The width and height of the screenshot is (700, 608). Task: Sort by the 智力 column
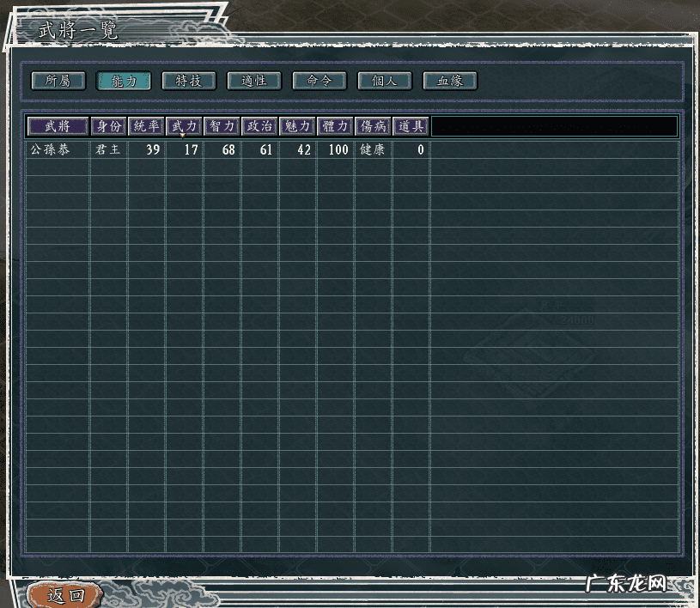coord(222,126)
